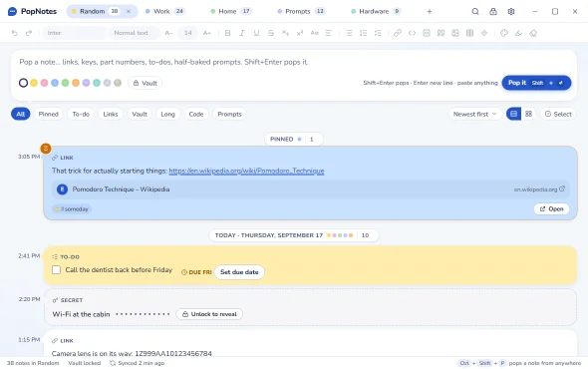This screenshot has height=369, width=588.
Task: Insert a table with columns icon
Action: (x=469, y=33)
